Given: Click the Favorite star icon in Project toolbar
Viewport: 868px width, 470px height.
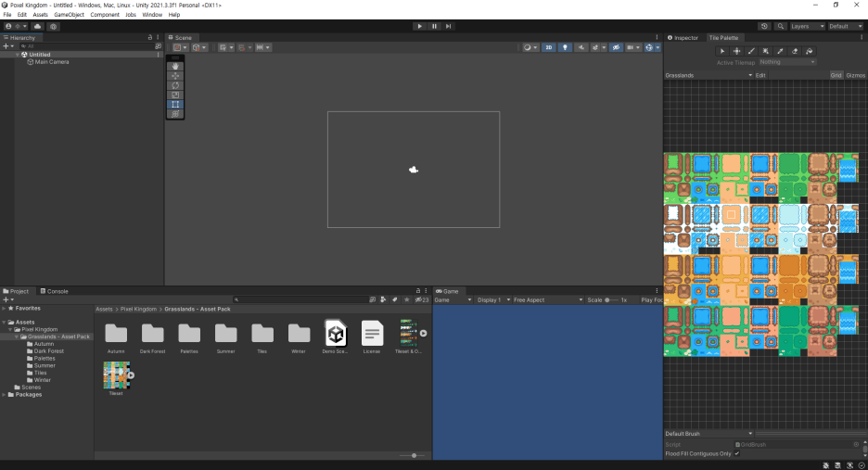Looking at the screenshot, I should coord(407,299).
